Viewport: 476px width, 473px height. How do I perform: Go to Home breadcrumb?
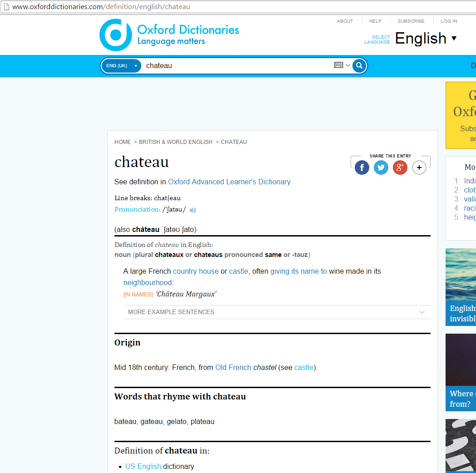pos(123,142)
